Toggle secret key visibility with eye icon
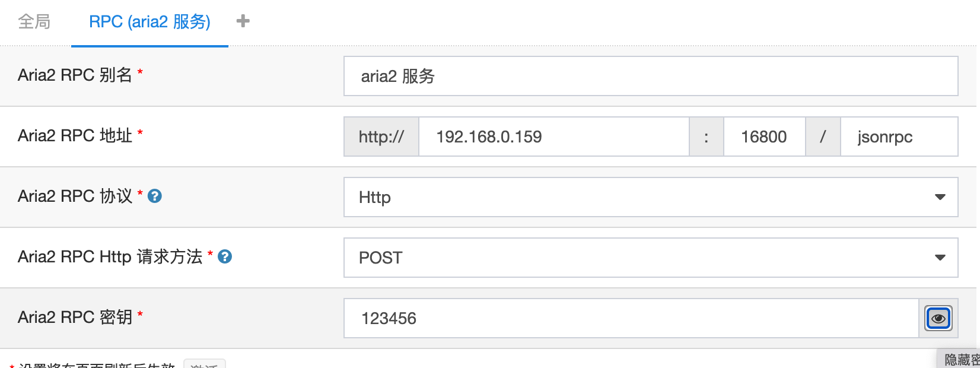This screenshot has width=980, height=368. tap(938, 318)
